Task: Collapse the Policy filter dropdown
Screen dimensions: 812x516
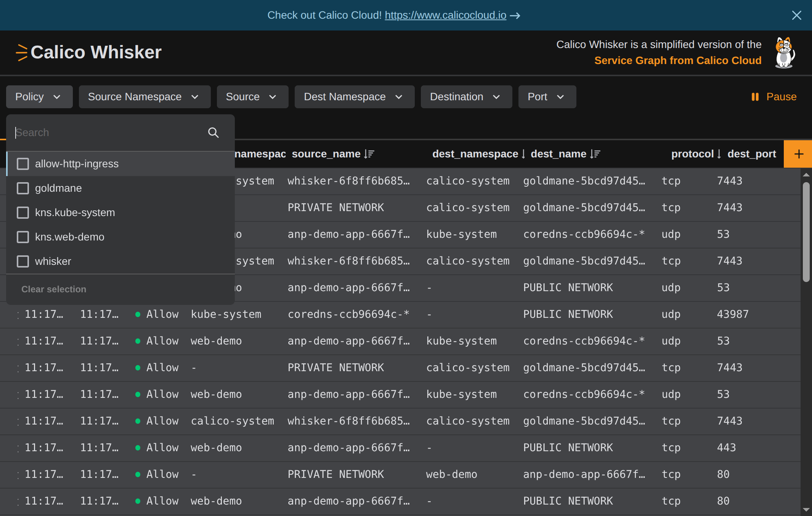Action: (x=39, y=97)
